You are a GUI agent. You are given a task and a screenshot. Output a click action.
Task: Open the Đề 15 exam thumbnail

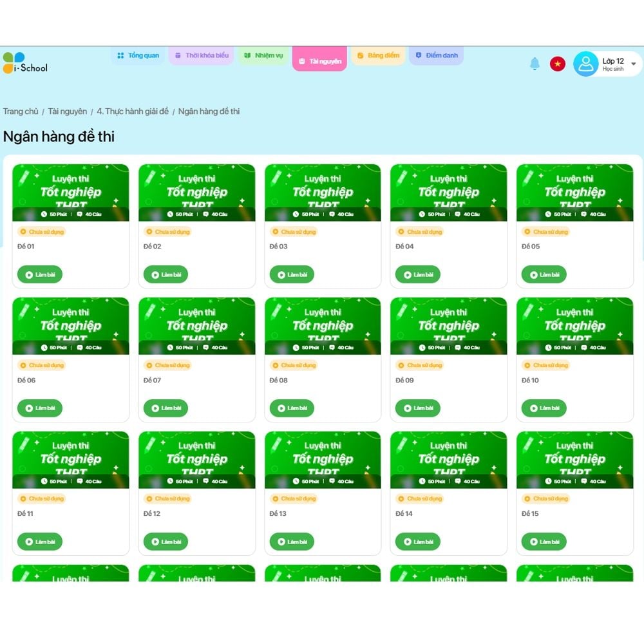575,460
